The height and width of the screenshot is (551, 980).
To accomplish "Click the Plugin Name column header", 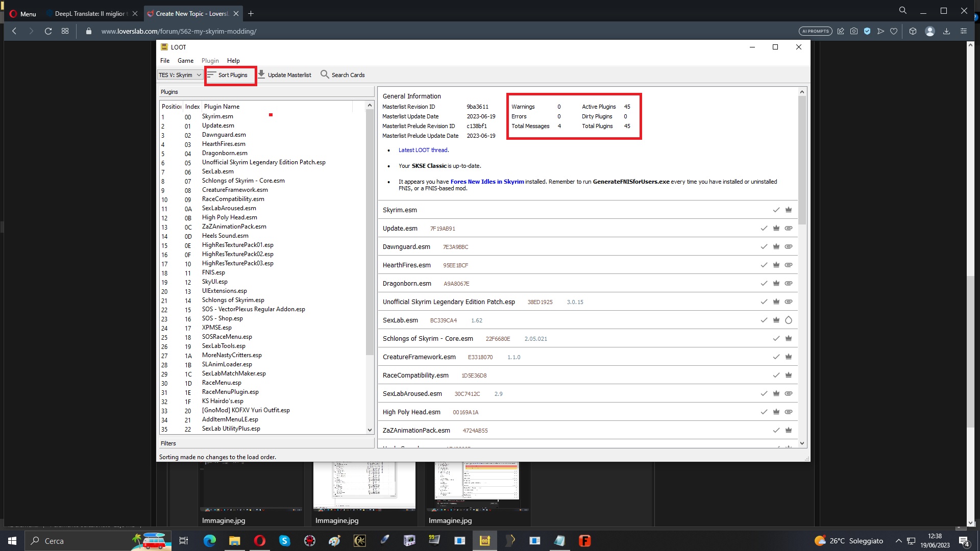I will [x=277, y=107].
